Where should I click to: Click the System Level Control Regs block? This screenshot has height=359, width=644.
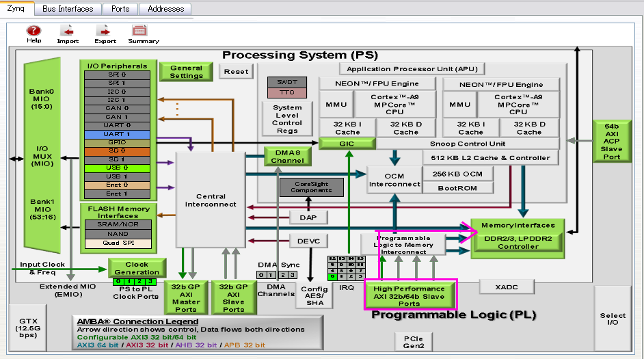[x=287, y=119]
